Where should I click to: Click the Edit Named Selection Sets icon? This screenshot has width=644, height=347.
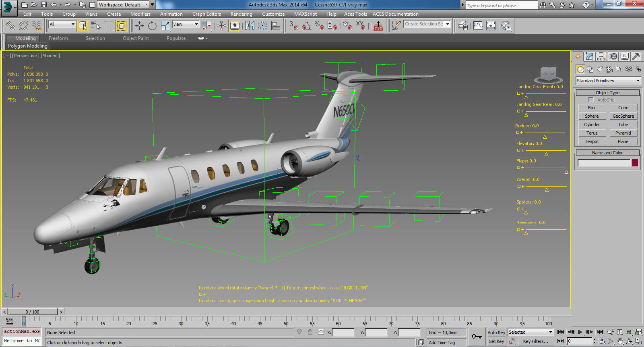click(396, 26)
